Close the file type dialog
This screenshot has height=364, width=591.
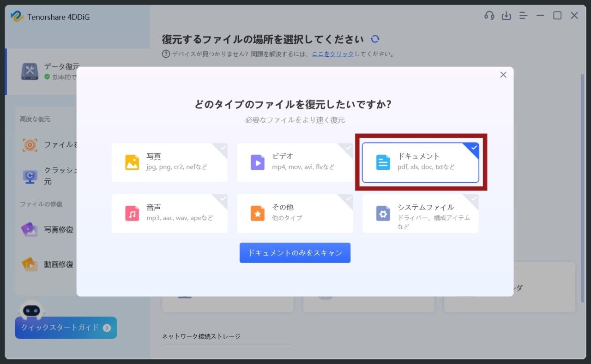[503, 75]
